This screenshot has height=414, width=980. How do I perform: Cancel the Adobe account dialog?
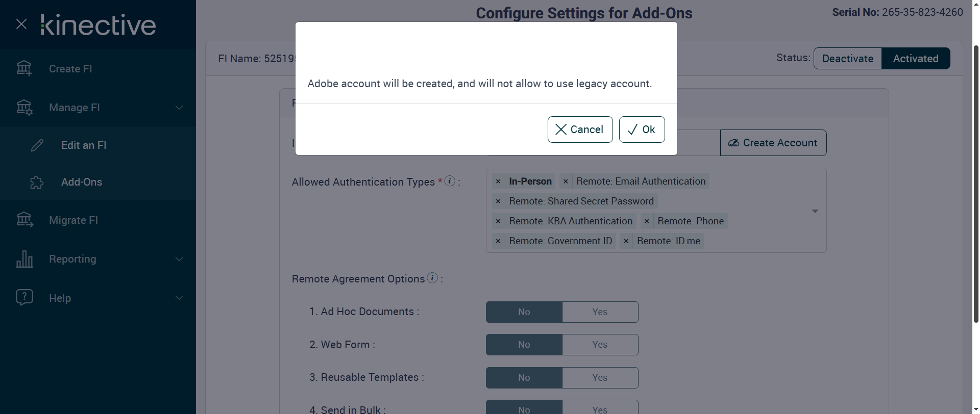click(x=580, y=130)
